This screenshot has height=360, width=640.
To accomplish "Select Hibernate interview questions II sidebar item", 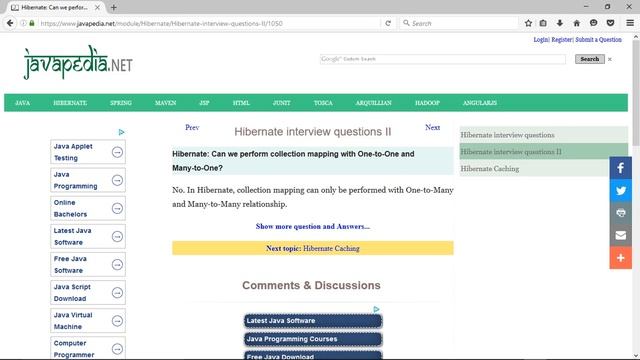I will pos(544,151).
